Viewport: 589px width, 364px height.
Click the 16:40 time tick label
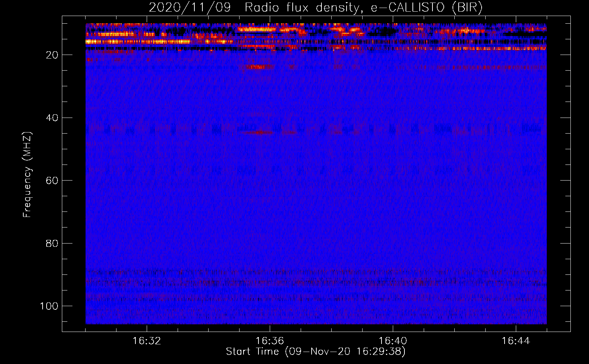(393, 341)
